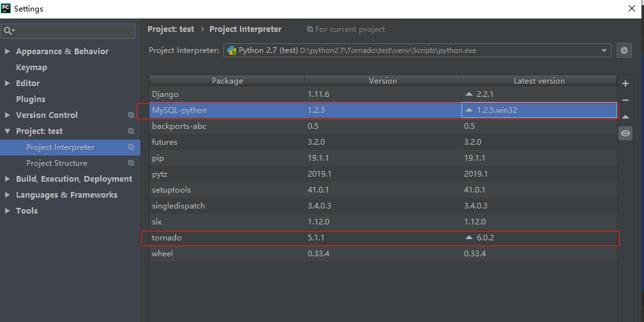Expand the Version Control section

coord(8,115)
